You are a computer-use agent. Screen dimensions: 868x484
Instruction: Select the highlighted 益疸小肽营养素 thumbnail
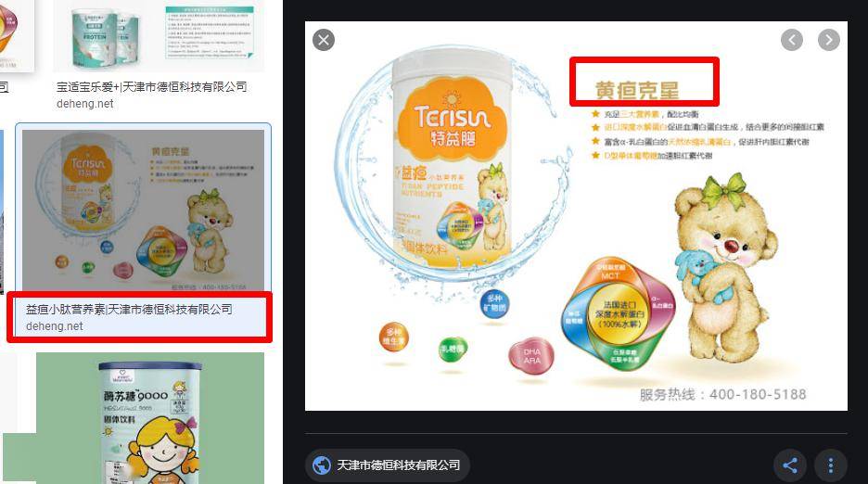click(144, 210)
